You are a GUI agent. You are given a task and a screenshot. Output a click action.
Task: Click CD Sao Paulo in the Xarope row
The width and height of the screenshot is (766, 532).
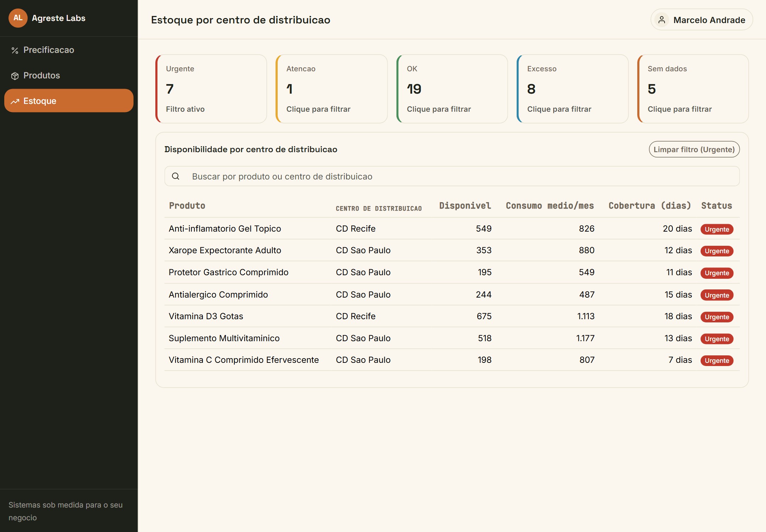coord(363,250)
